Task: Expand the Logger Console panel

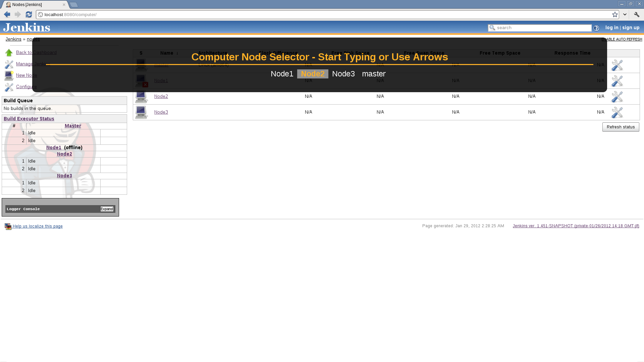Action: click(107, 209)
